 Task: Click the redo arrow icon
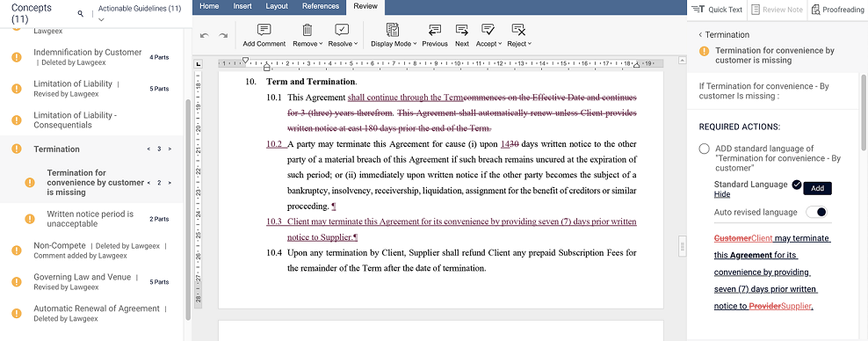pos(223,35)
